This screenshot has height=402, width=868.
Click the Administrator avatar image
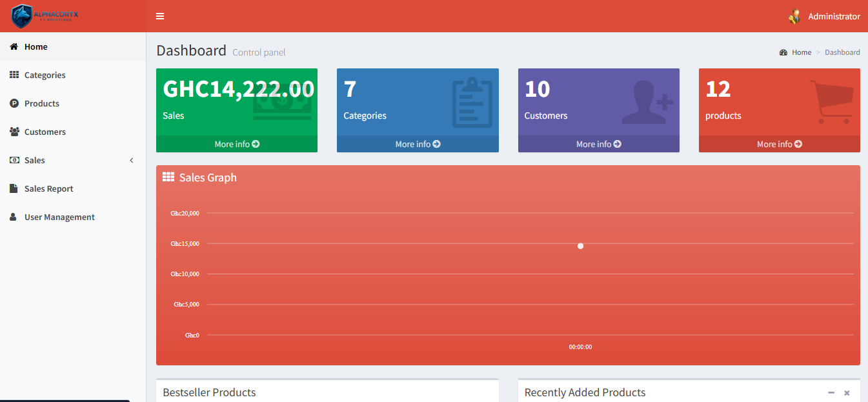click(x=794, y=17)
